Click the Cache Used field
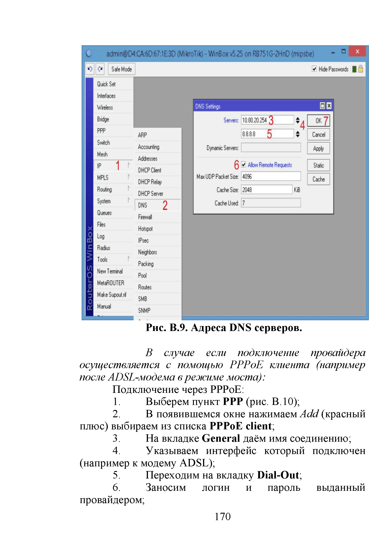This screenshot has height=556, width=392. click(x=271, y=203)
